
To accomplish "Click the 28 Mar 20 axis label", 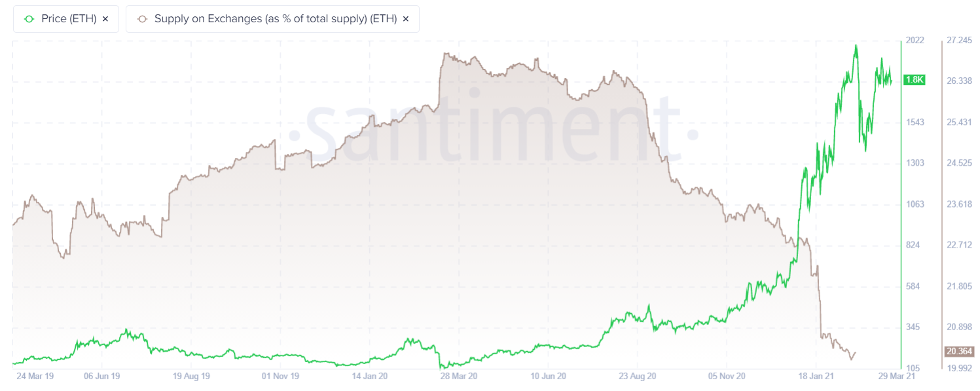I will click(460, 377).
